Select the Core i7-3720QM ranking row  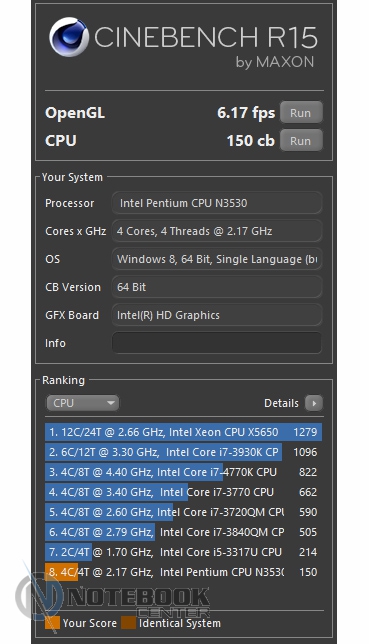183,512
